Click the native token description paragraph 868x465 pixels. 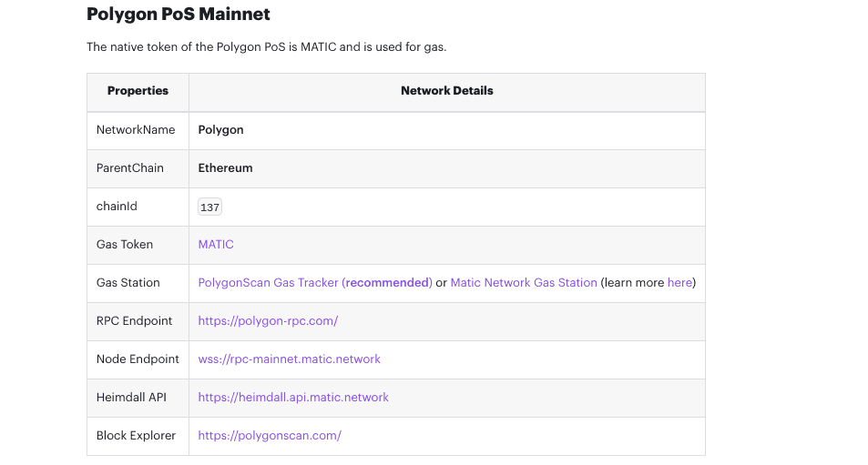(x=266, y=46)
